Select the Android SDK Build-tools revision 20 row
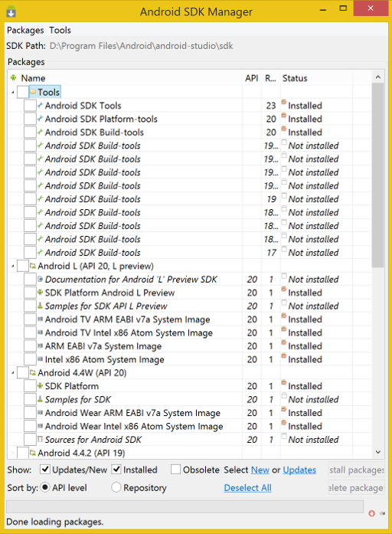 click(x=190, y=132)
